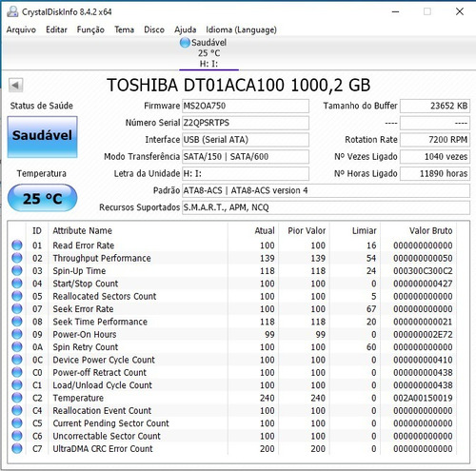Click status orb for Load/Unload Cycle Count

[x=17, y=384]
